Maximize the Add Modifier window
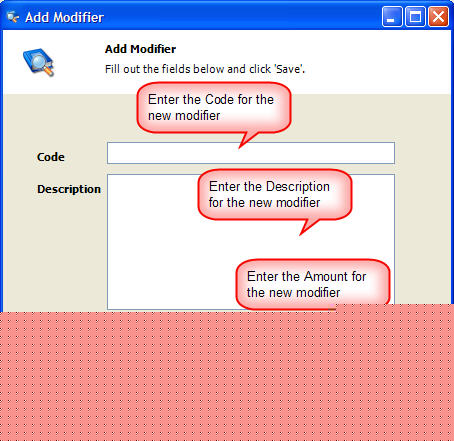Image resolution: width=454 pixels, height=441 pixels. (x=415, y=16)
